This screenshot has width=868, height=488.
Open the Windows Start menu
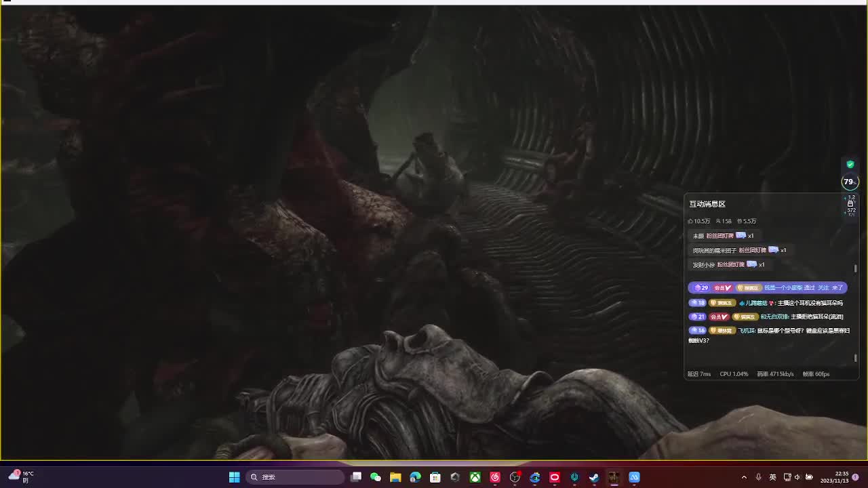click(x=234, y=477)
